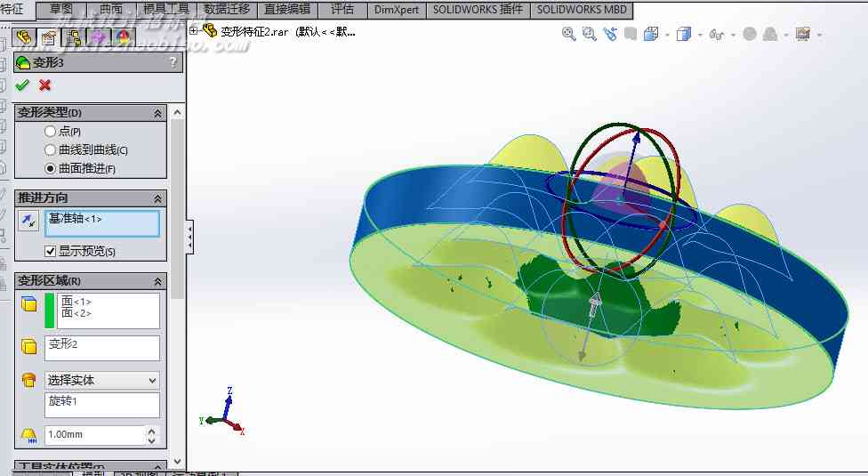868x476 pixels.
Task: Select the 点(P) radio button
Action: pos(50,131)
